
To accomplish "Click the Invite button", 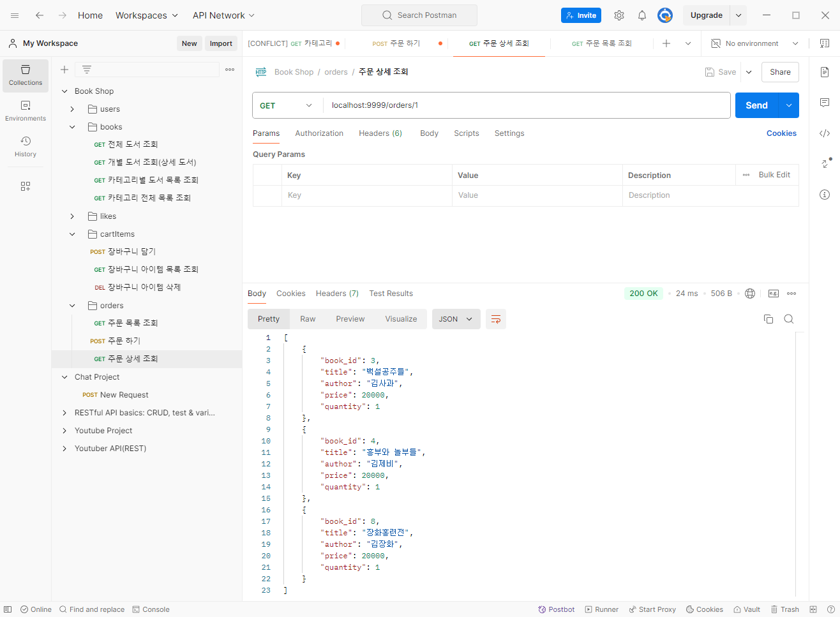I will point(581,15).
